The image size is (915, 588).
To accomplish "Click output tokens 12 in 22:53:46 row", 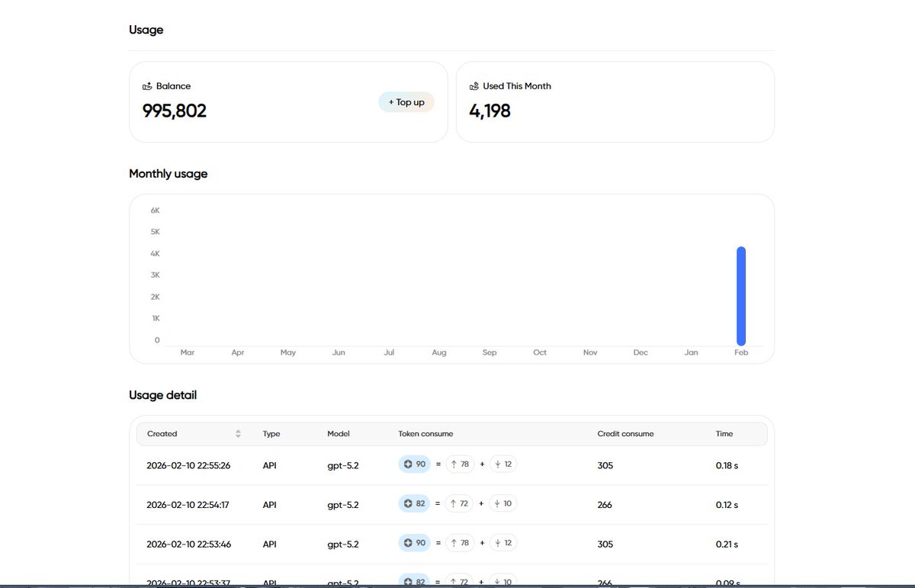I will pyautogui.click(x=503, y=543).
